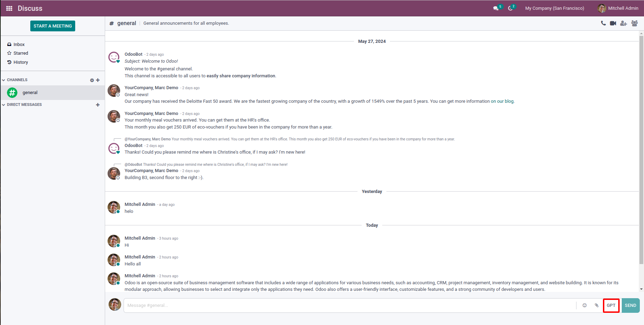
Task: Attach a file with the paperclip icon
Action: pyautogui.click(x=597, y=305)
